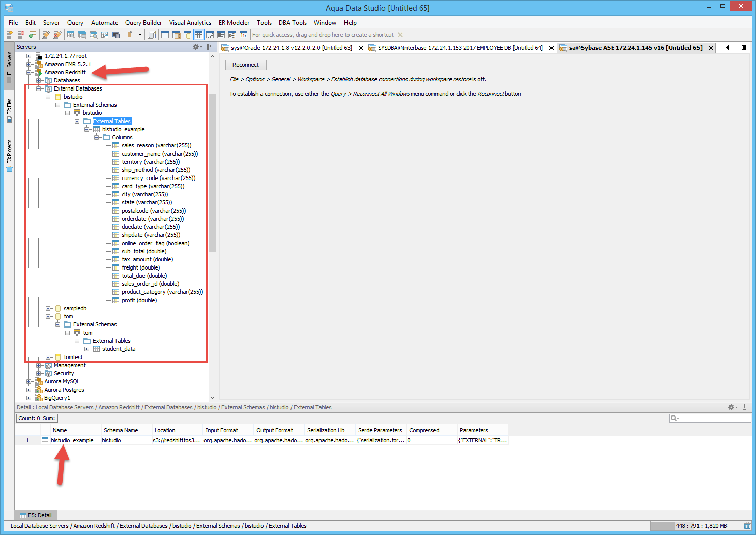Open the DBA Tools menu

coord(293,23)
